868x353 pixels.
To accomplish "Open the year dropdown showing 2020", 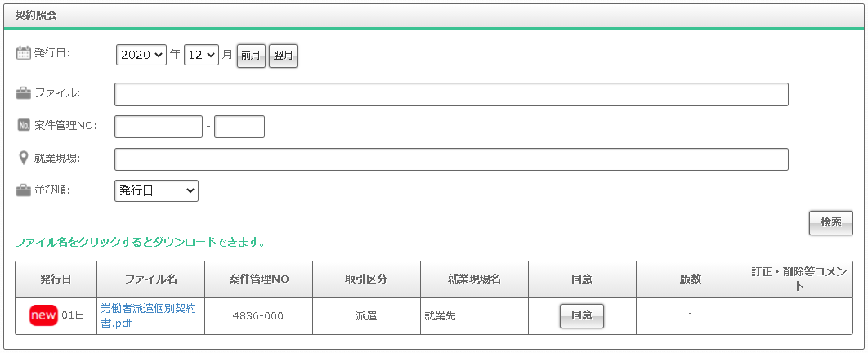I will (142, 55).
